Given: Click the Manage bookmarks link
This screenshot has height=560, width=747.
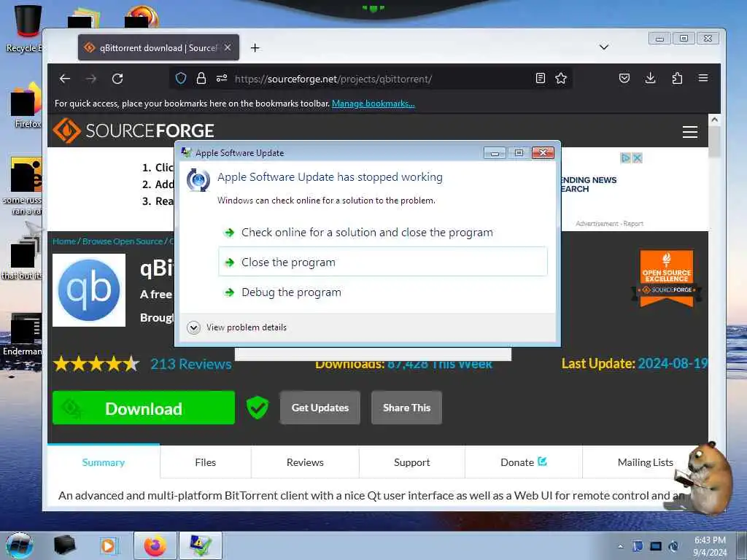Looking at the screenshot, I should (373, 104).
